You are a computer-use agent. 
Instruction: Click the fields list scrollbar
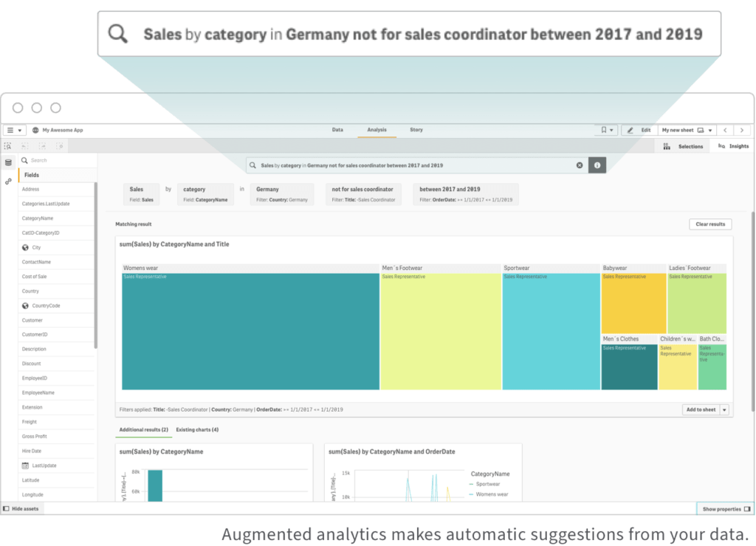point(95,265)
